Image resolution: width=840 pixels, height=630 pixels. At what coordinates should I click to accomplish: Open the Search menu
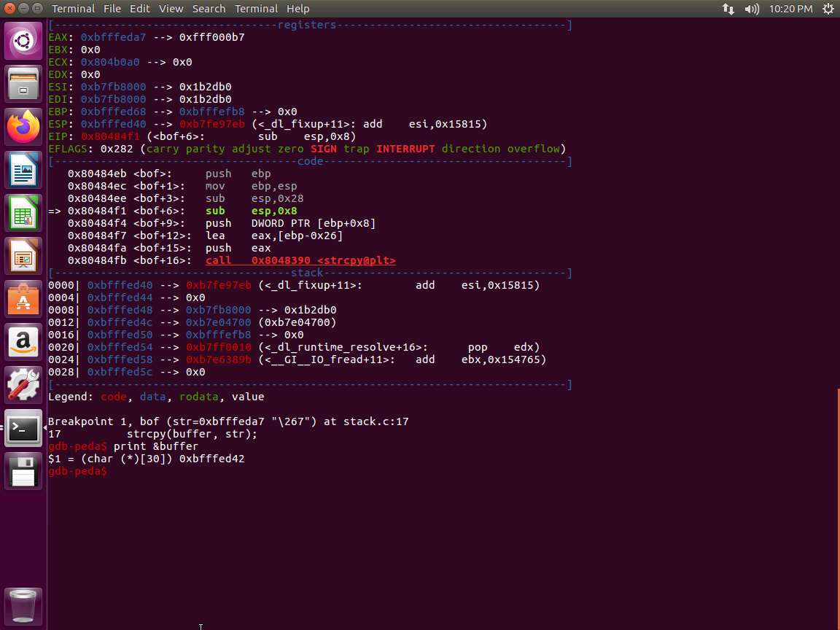(209, 9)
